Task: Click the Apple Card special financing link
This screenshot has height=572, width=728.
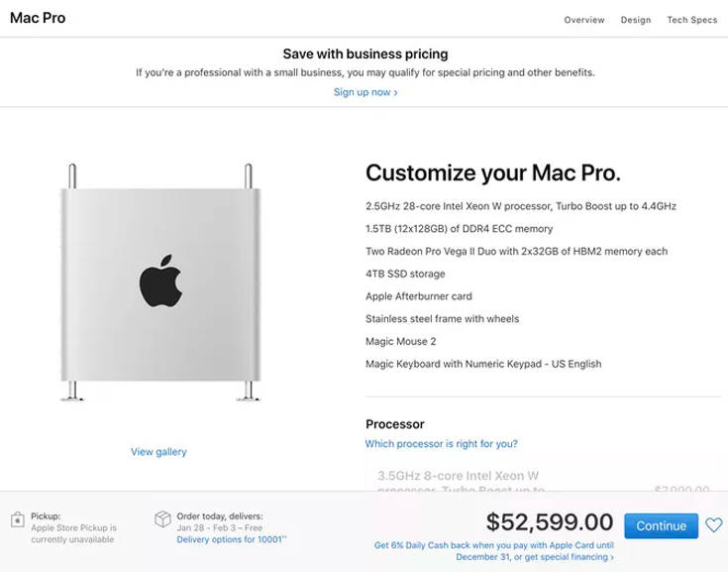Action: coord(494,551)
